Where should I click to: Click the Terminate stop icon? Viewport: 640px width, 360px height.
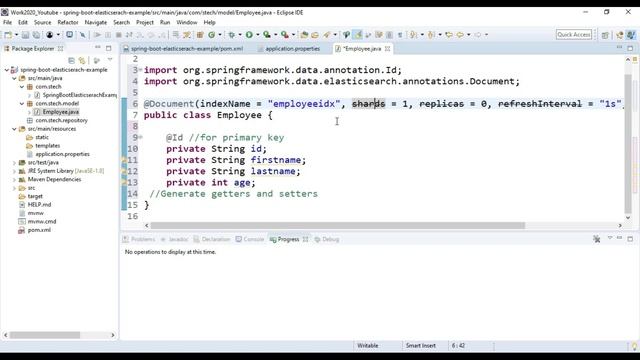pos(118,35)
